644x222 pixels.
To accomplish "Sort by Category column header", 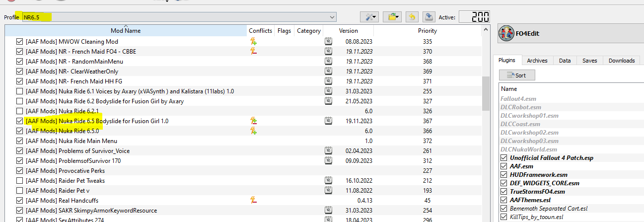I will [x=309, y=30].
